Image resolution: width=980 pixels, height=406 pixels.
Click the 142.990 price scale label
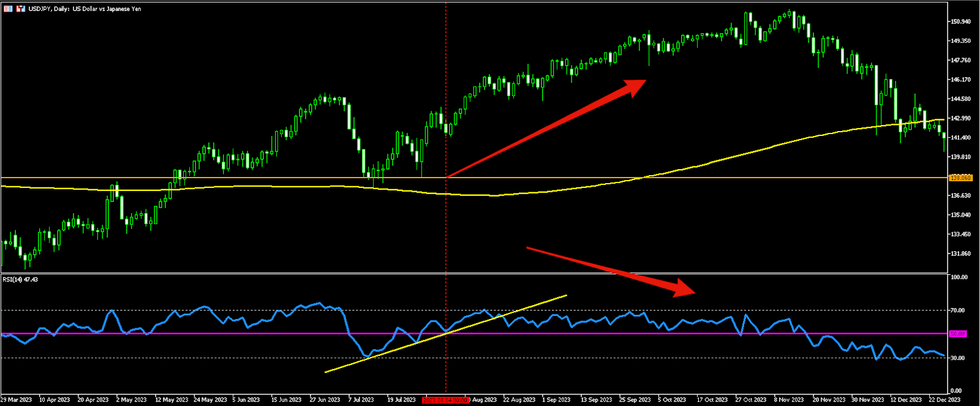[960, 118]
